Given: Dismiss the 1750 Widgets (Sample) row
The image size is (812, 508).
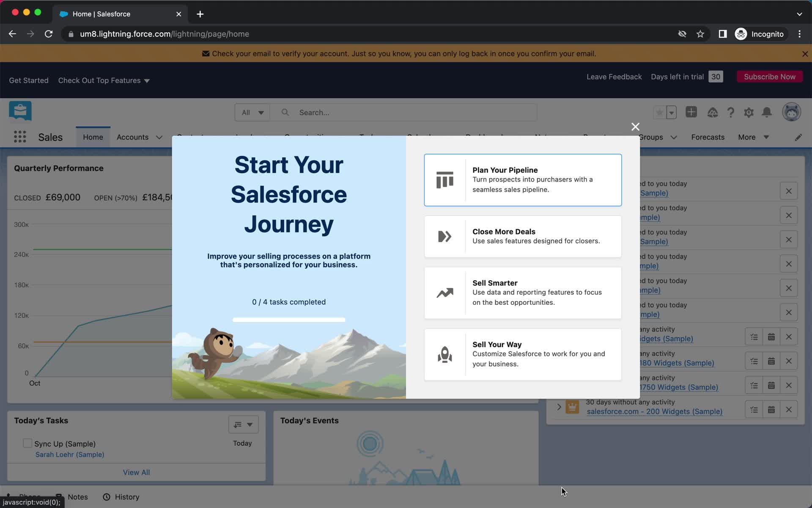Looking at the screenshot, I should click(x=788, y=385).
